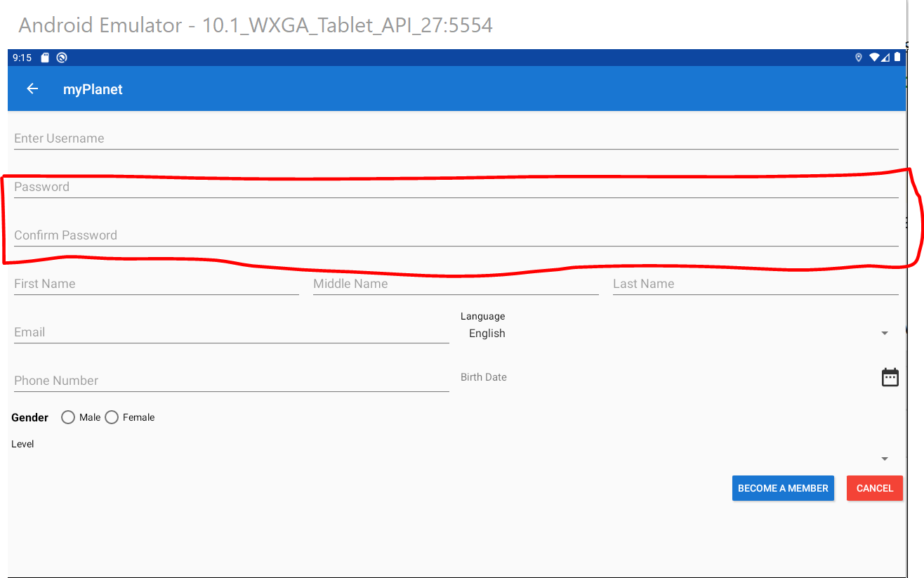Image resolution: width=924 pixels, height=578 pixels.
Task: Click the back arrow in the myPlanet toolbar
Action: [32, 88]
